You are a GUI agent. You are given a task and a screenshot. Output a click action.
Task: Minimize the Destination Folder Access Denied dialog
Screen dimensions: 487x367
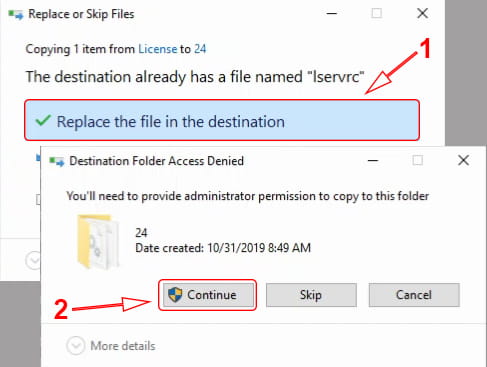[373, 161]
